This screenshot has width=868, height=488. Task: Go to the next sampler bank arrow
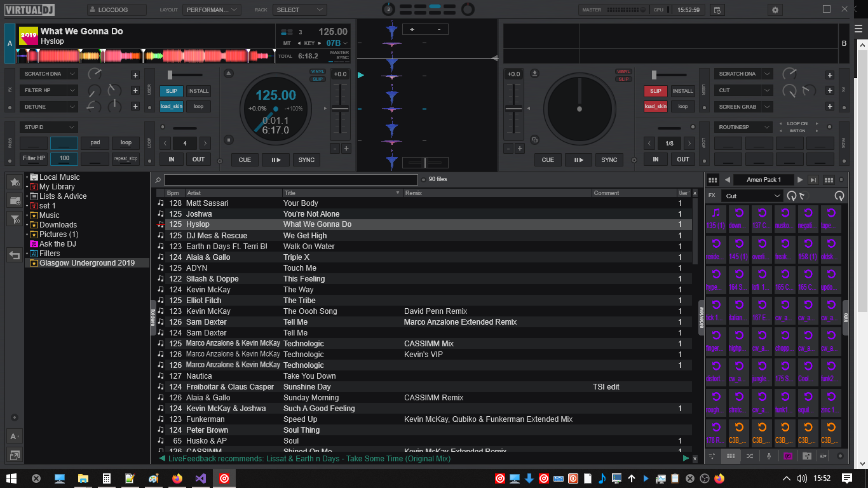click(800, 180)
